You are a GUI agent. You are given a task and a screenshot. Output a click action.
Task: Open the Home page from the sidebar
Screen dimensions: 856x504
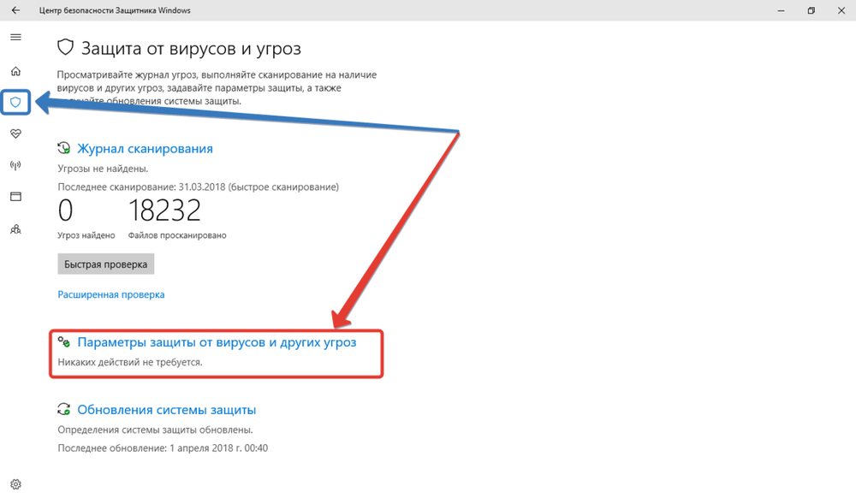[x=15, y=71]
